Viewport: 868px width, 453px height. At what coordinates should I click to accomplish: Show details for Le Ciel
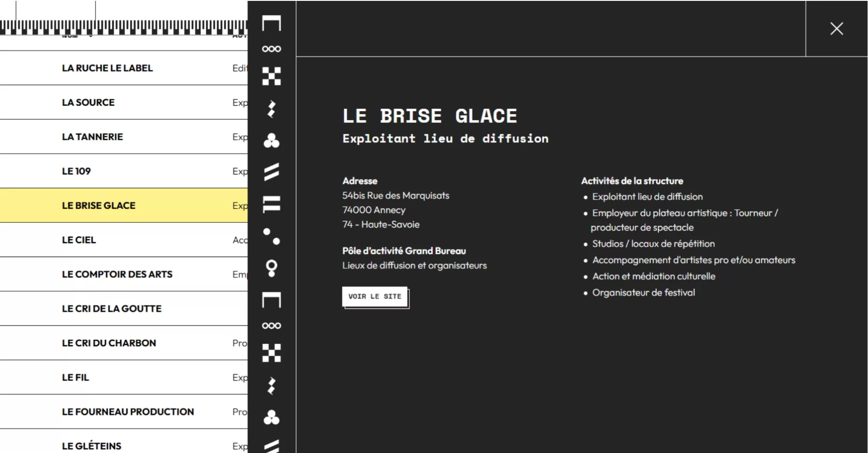point(79,240)
